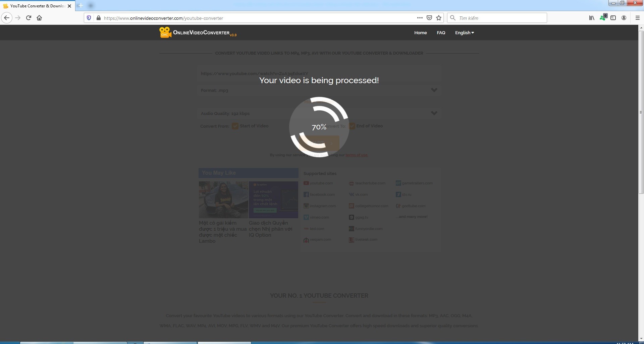644x344 pixels.
Task: Click the green download extension icon
Action: 603,17
